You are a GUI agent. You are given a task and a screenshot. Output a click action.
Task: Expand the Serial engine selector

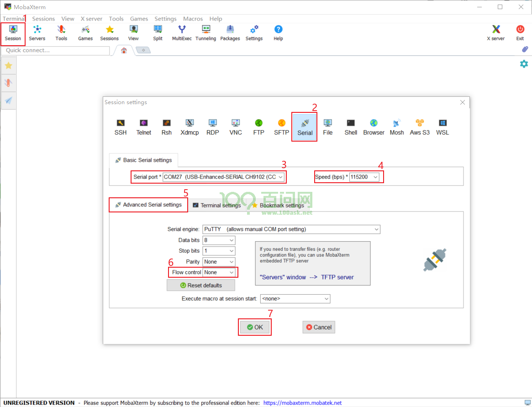pos(375,229)
